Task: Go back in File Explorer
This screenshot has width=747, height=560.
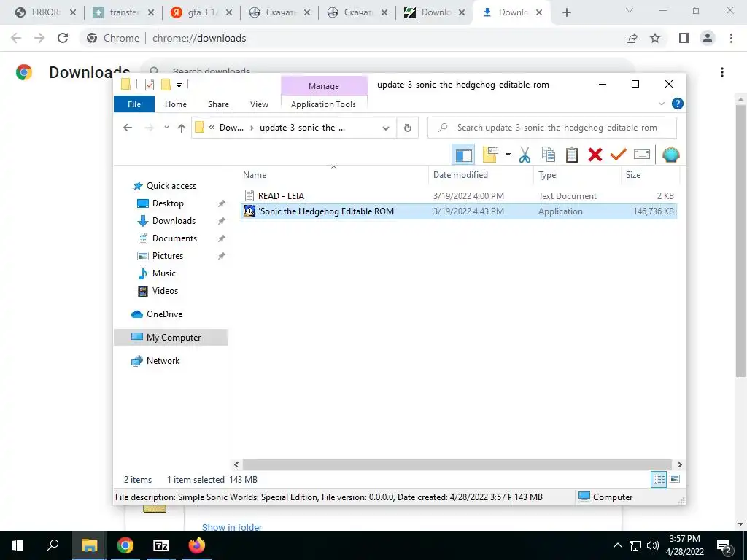Action: (127, 128)
